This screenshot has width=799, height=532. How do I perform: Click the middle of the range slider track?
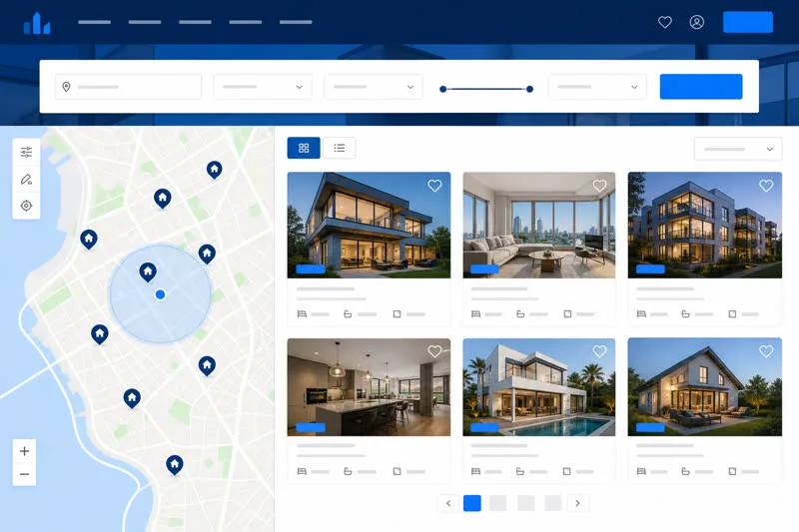486,89
